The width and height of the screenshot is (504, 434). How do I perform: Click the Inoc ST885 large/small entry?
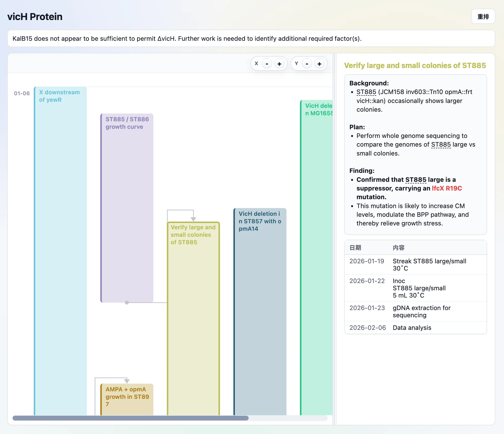point(419,288)
